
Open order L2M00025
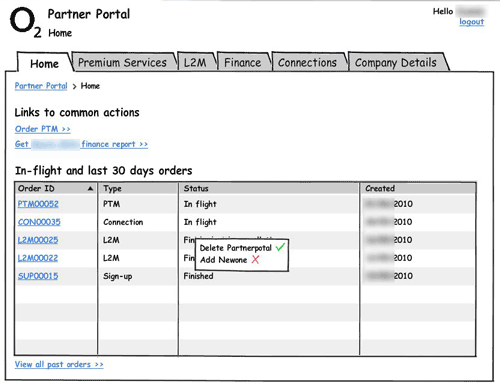click(x=38, y=240)
